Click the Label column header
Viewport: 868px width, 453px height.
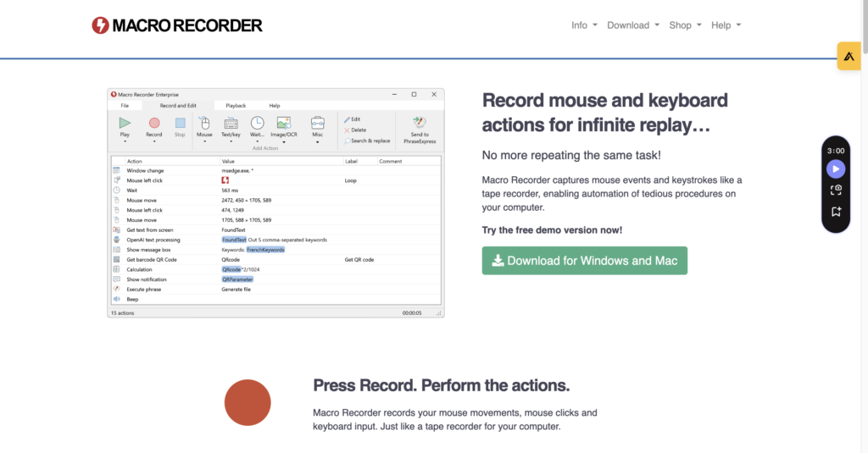pos(352,162)
